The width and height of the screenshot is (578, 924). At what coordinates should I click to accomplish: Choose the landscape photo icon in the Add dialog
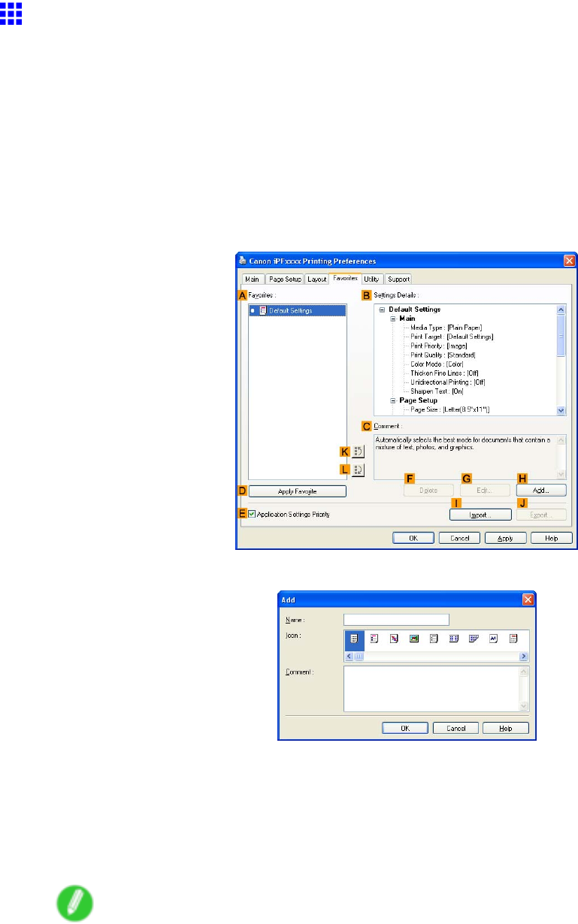tap(413, 639)
